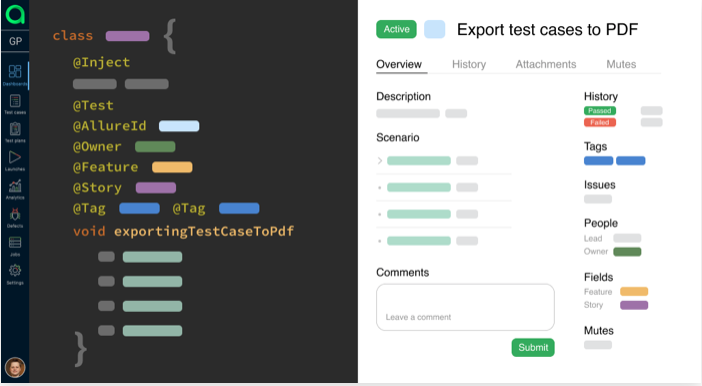Viewport: 702px width, 386px height.
Task: Click the test title Export test cases to PDF
Action: [x=547, y=30]
